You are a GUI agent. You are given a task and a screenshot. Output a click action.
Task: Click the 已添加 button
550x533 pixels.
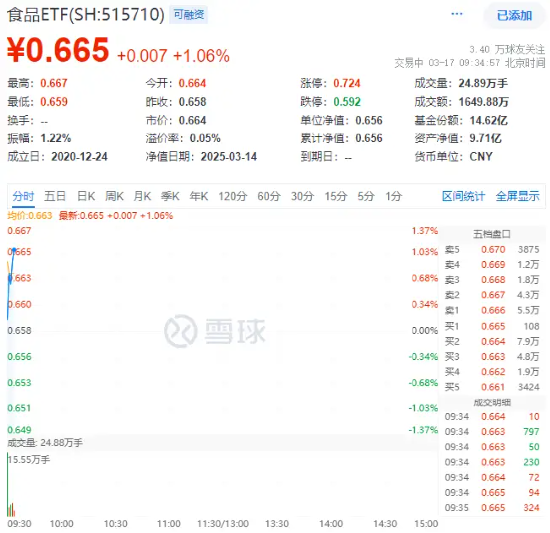tap(514, 15)
